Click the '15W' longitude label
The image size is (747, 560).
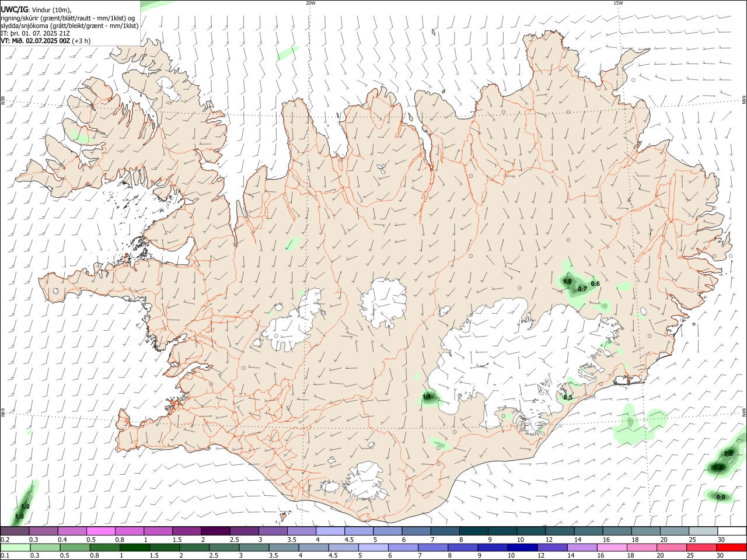click(618, 3)
